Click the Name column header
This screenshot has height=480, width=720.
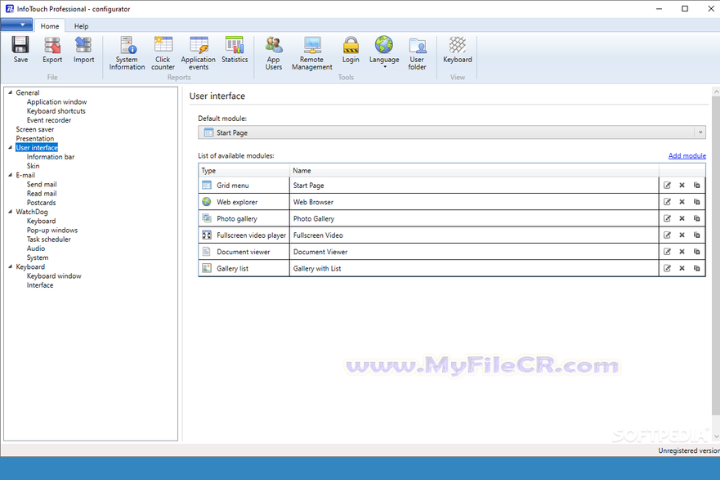coord(474,170)
